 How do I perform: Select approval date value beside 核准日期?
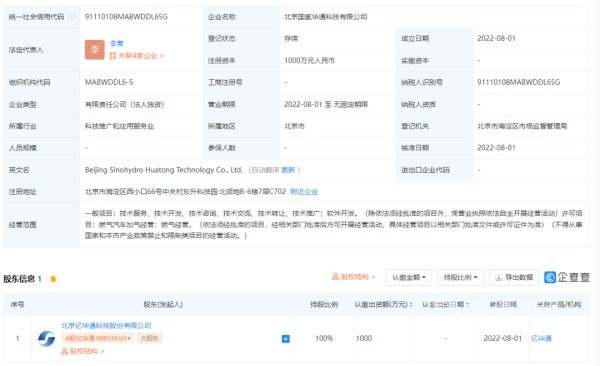click(496, 148)
